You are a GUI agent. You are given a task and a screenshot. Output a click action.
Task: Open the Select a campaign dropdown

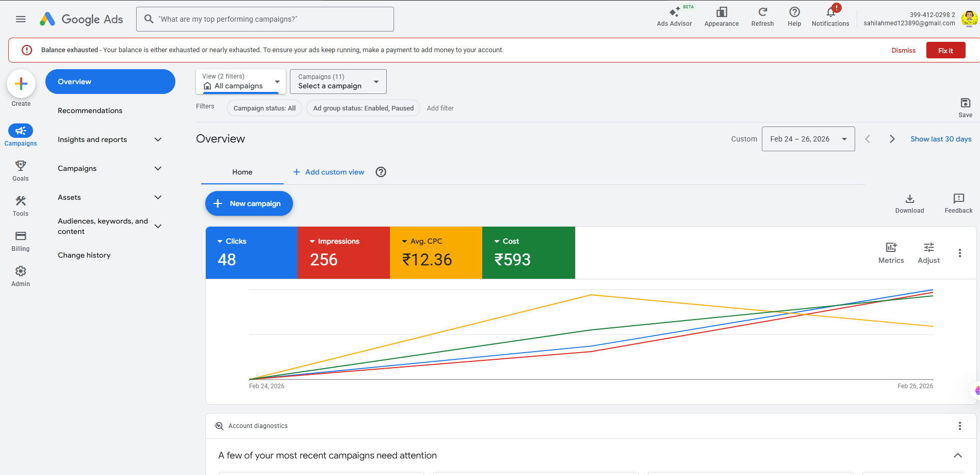click(x=338, y=82)
